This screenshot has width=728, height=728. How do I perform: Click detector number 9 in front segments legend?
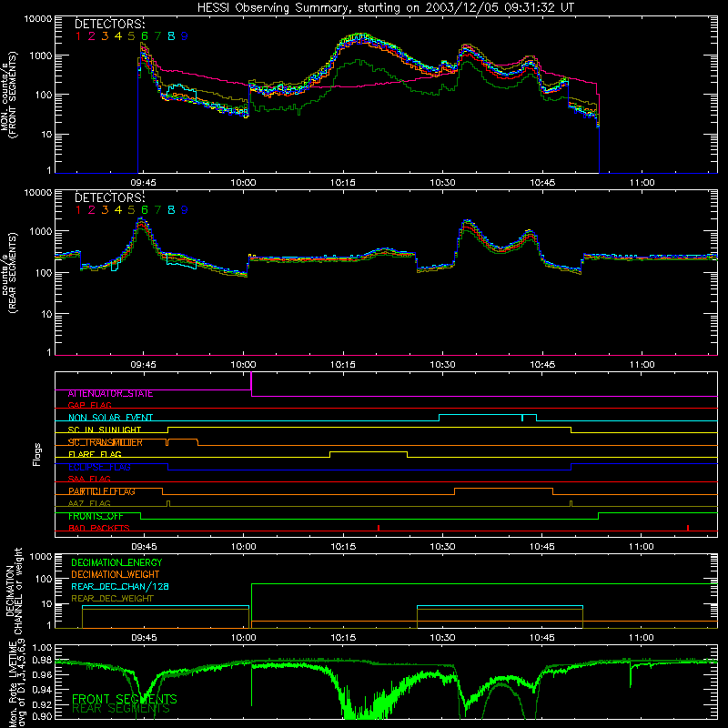click(185, 36)
